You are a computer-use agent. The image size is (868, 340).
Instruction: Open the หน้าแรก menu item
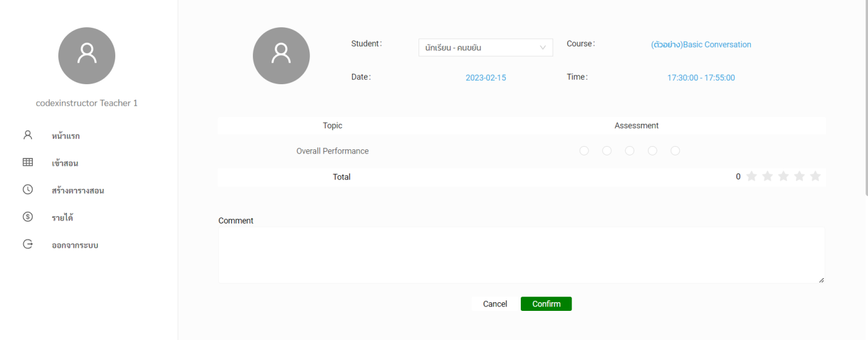point(66,136)
